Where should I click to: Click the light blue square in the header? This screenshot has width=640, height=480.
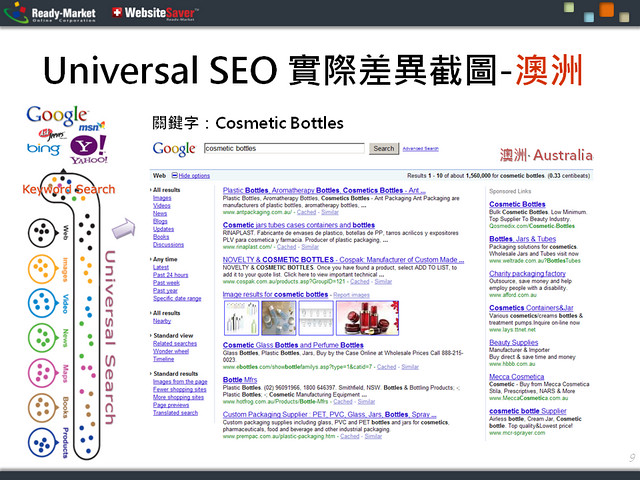tap(589, 17)
